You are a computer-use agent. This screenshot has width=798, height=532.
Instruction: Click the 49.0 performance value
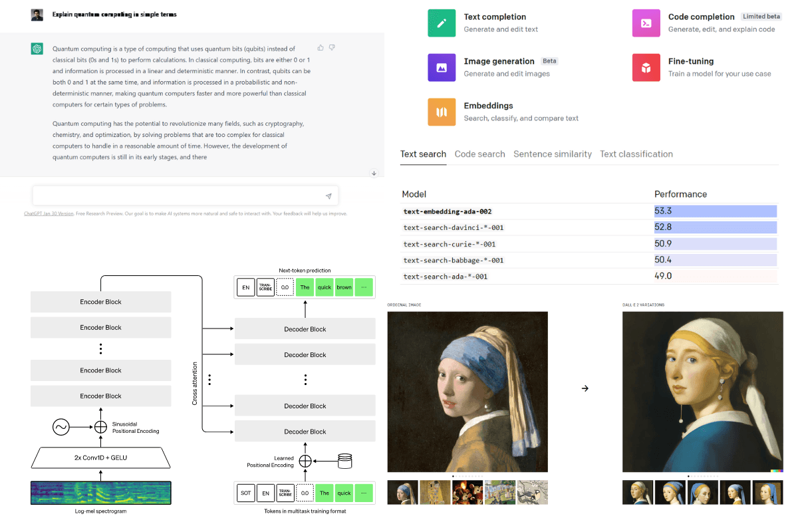click(x=663, y=276)
